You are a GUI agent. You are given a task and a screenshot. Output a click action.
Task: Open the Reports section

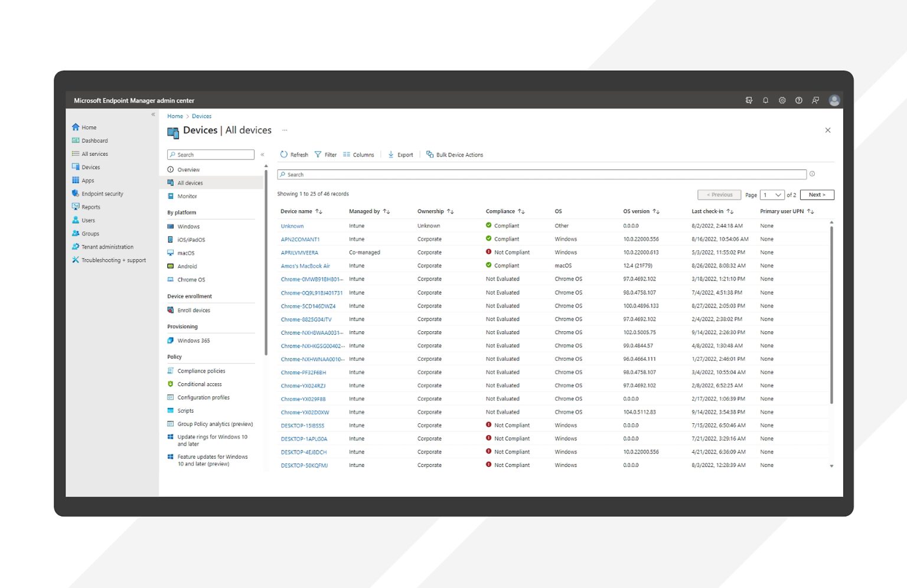click(92, 207)
